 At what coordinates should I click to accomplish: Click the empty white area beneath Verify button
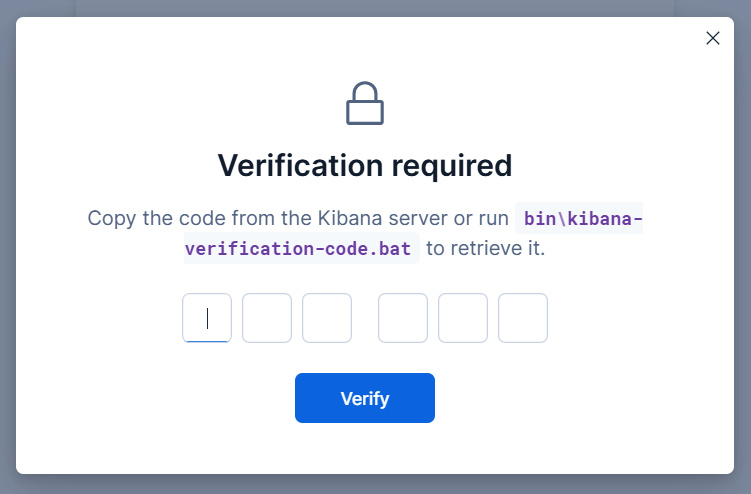pos(365,448)
